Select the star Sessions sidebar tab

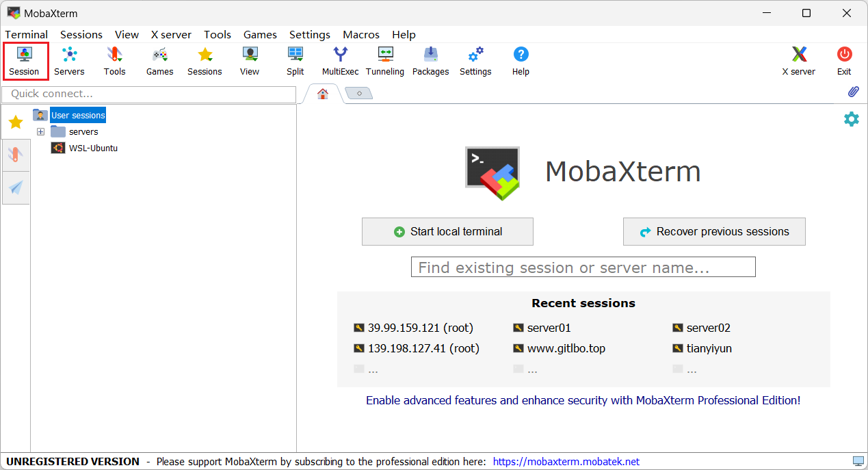click(15, 122)
